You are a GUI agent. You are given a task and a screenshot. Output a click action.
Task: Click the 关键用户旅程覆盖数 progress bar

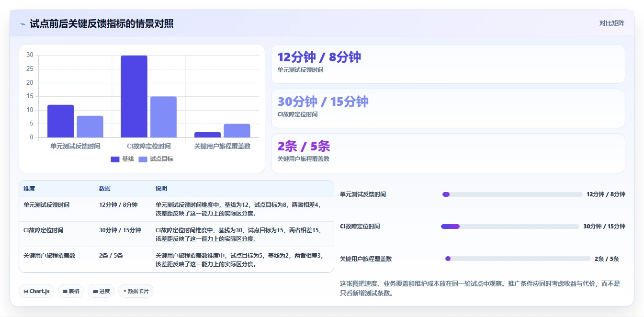(x=518, y=259)
